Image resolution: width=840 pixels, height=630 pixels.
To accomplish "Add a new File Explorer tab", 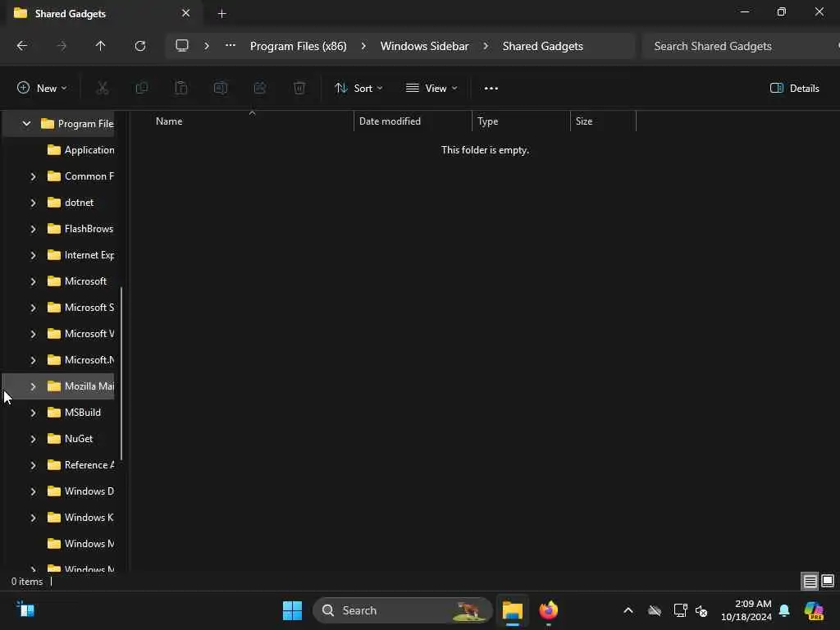I will pyautogui.click(x=221, y=14).
